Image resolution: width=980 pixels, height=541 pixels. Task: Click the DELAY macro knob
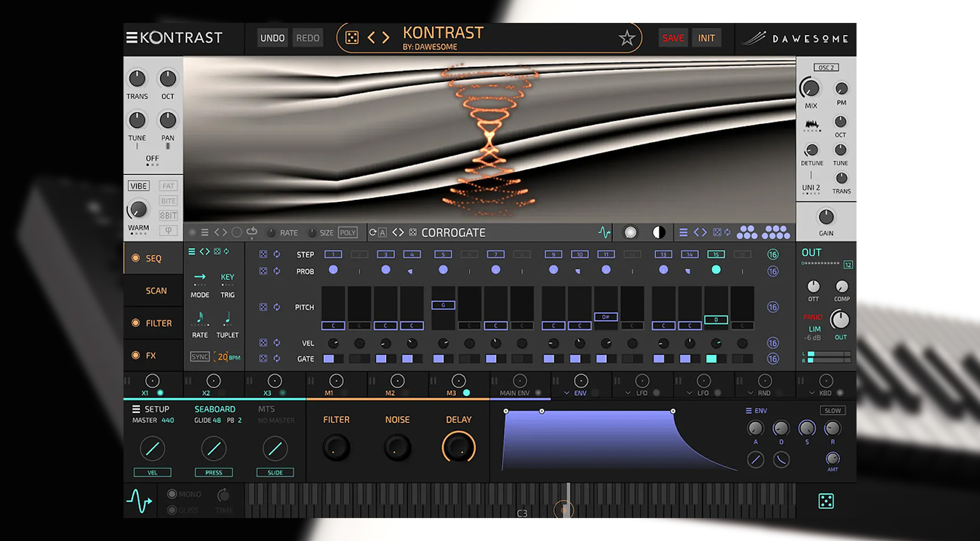(458, 447)
